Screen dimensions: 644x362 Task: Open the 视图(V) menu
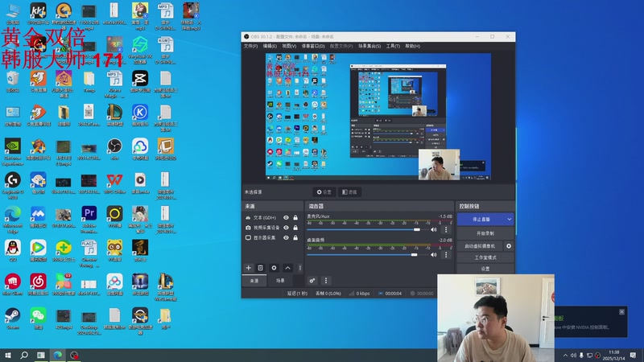289,46
